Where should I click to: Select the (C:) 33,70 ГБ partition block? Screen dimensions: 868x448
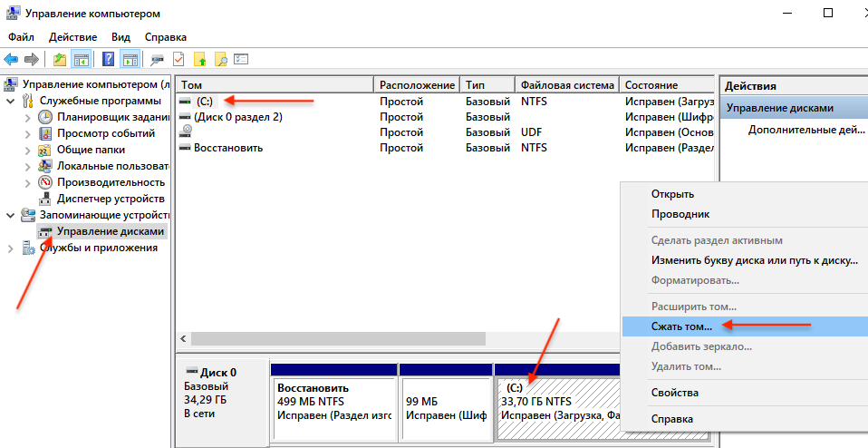pyautogui.click(x=559, y=409)
